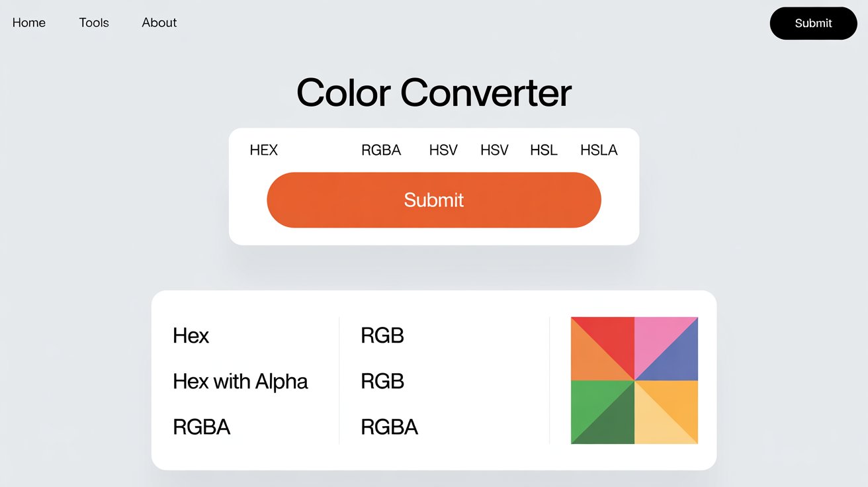Go to the About page

click(159, 22)
